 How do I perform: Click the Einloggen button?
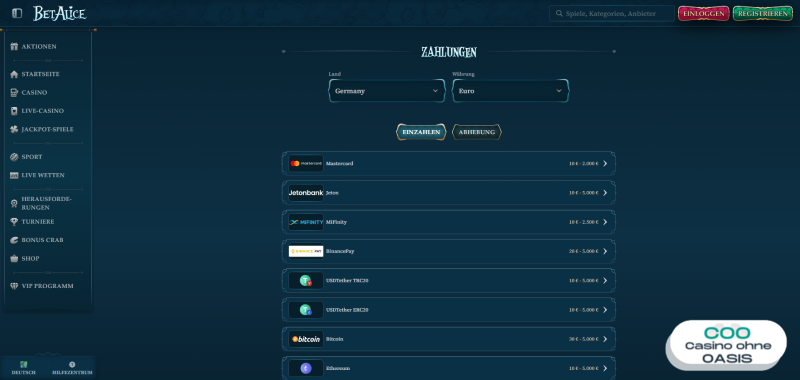tap(704, 14)
